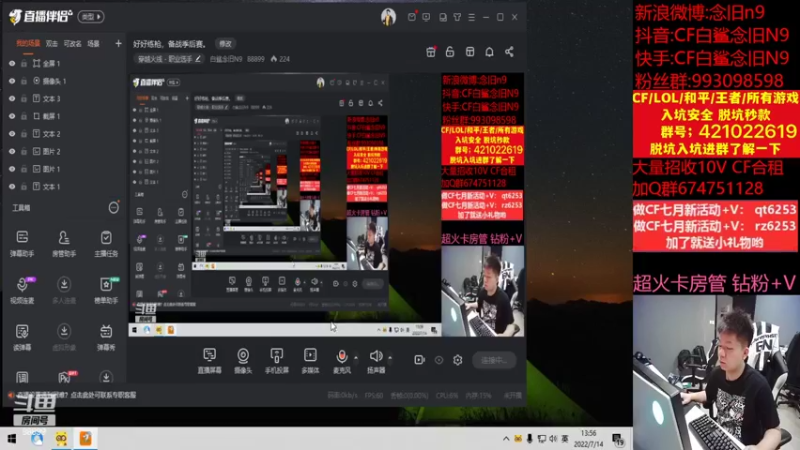The width and height of the screenshot is (800, 450).
Task: Toggle visibility of 摄像头 1 source
Action: [12, 81]
